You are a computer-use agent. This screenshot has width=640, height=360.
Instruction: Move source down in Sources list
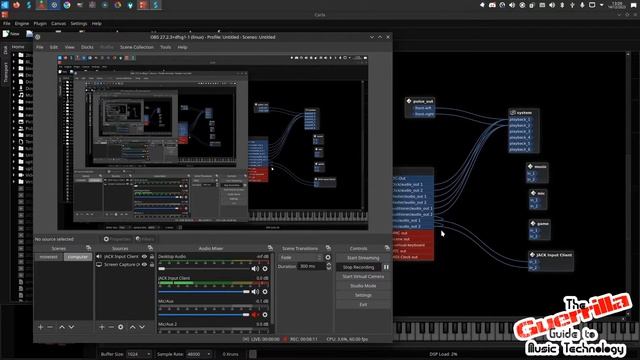[142, 327]
